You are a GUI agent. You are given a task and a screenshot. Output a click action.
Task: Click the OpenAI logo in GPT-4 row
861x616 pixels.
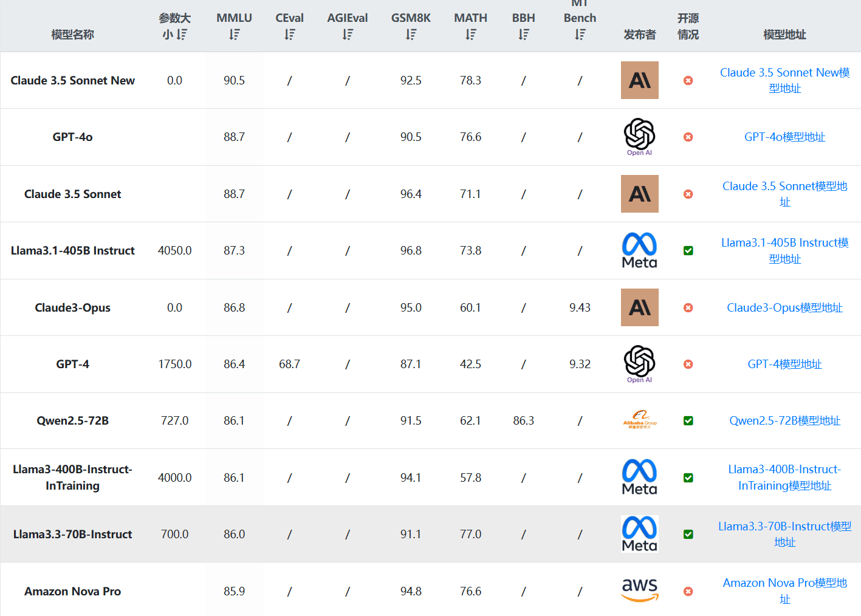pyautogui.click(x=639, y=363)
